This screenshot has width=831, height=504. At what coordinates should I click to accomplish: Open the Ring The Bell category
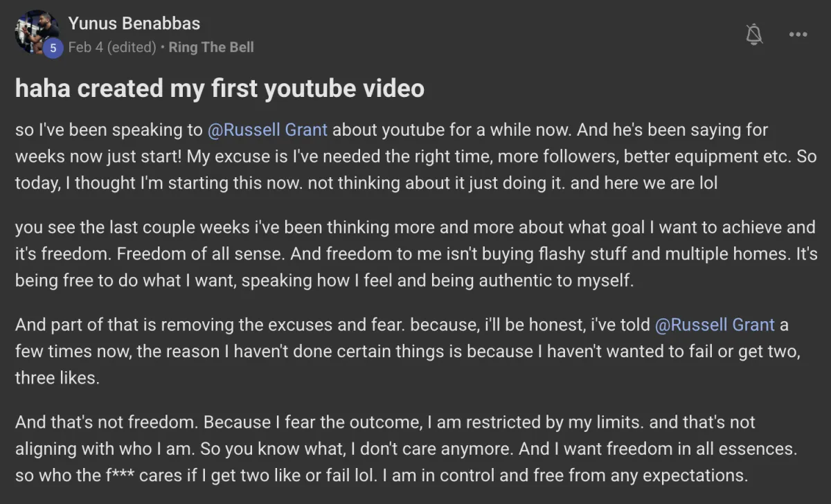point(211,47)
